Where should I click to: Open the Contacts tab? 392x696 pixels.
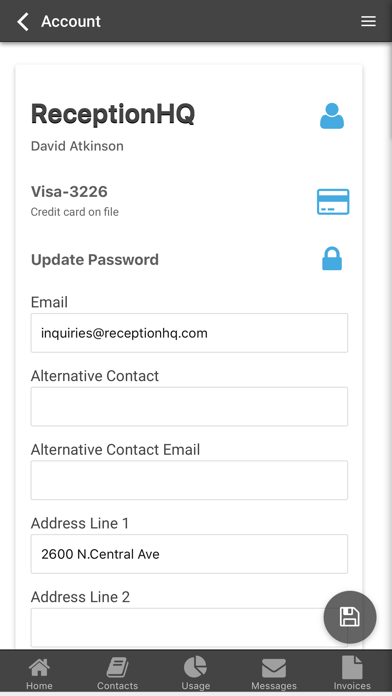117,674
